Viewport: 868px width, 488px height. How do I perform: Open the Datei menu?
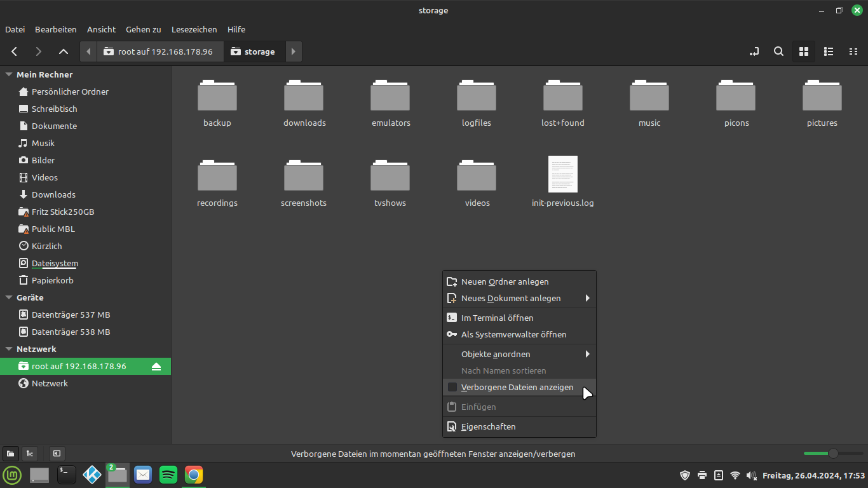[15, 29]
